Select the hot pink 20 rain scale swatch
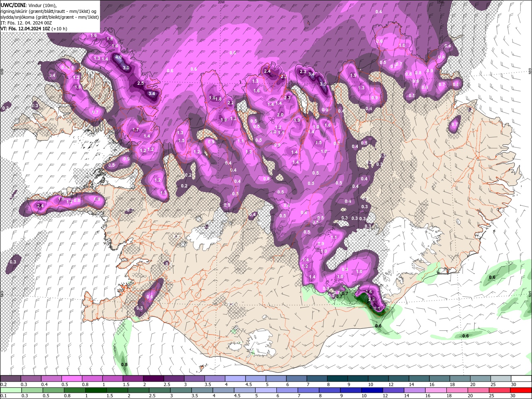 click(x=478, y=390)
